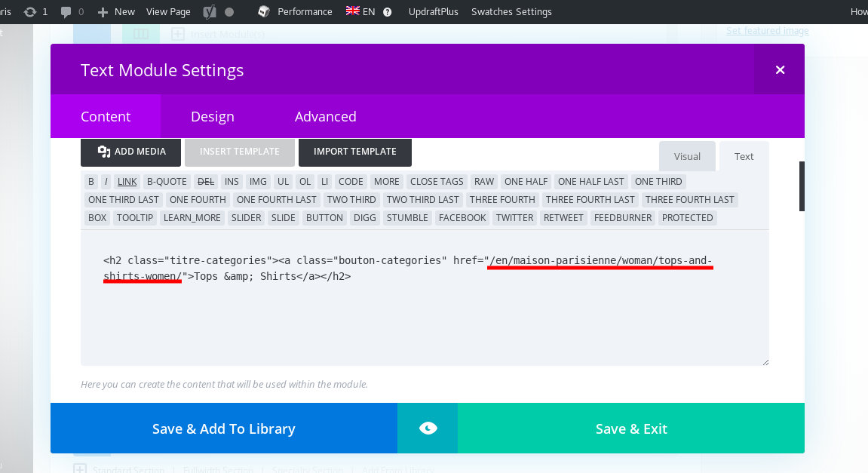Click the UL quicktag button
The image size is (868, 473).
click(x=284, y=182)
